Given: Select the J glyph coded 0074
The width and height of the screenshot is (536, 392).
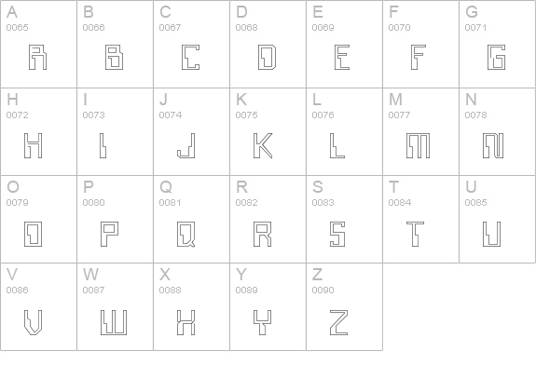Looking at the screenshot, I should [x=186, y=146].
